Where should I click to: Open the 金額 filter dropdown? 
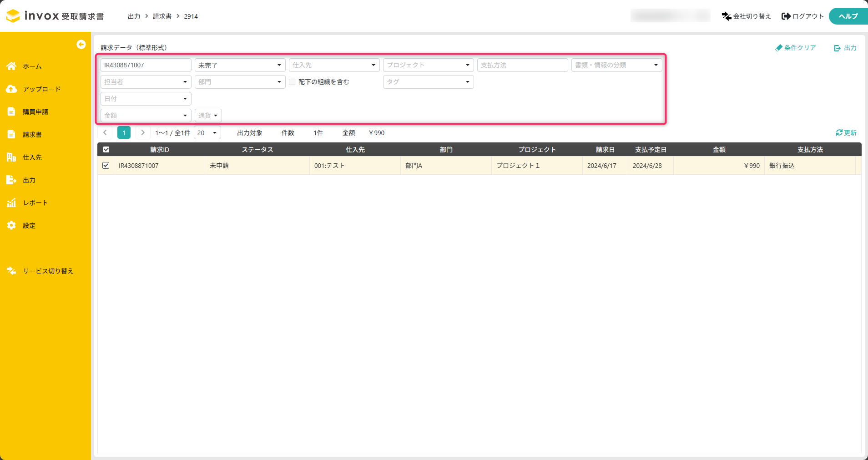tap(146, 116)
